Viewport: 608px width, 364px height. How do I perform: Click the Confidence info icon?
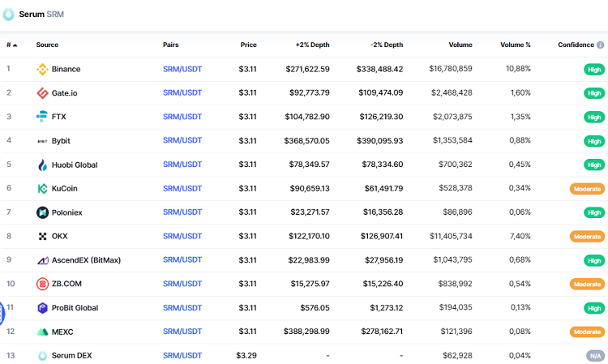pyautogui.click(x=600, y=45)
